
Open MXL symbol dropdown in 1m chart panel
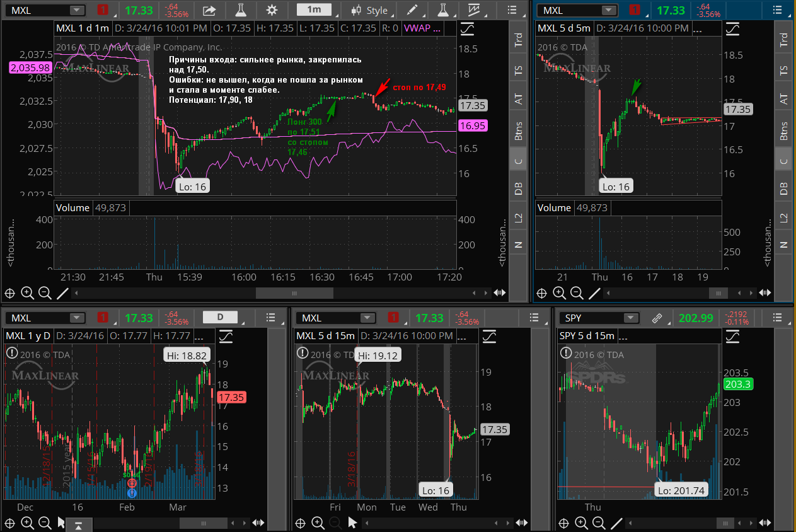point(77,10)
